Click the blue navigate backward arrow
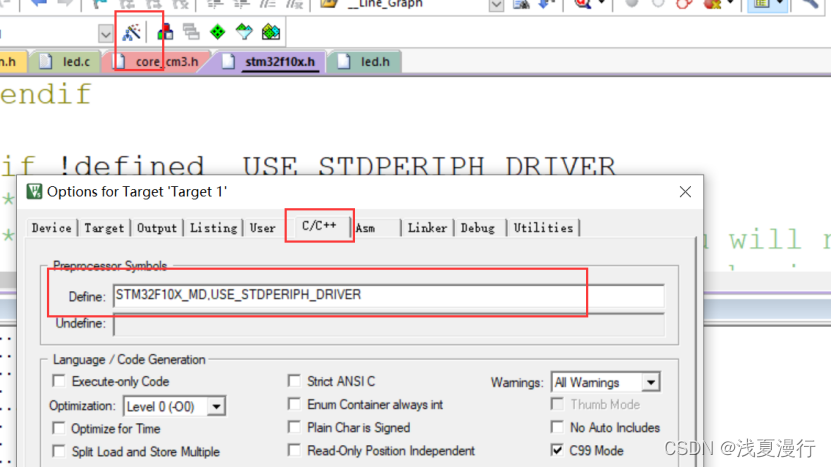The width and height of the screenshot is (831, 467). point(39,3)
